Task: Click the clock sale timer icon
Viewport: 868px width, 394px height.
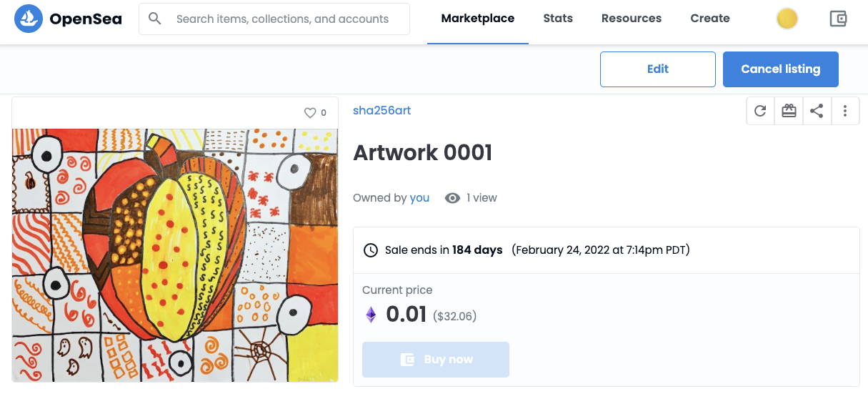Action: coord(371,250)
